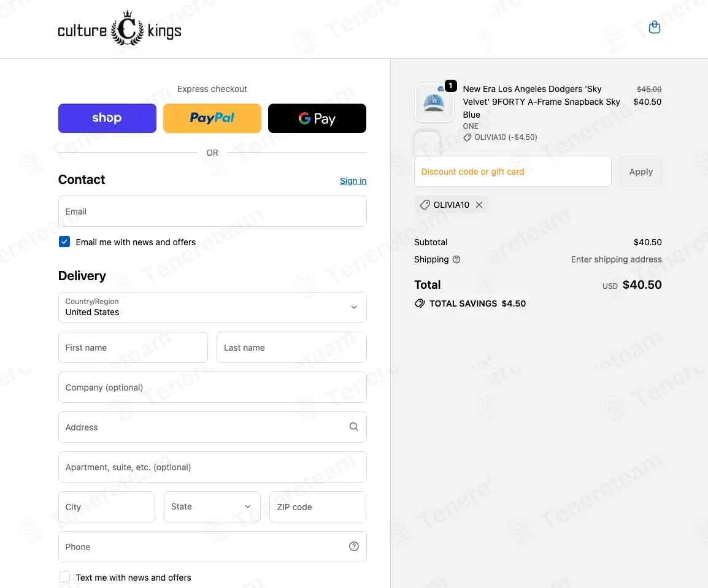Uncheck Email me with news and offers

[x=64, y=242]
